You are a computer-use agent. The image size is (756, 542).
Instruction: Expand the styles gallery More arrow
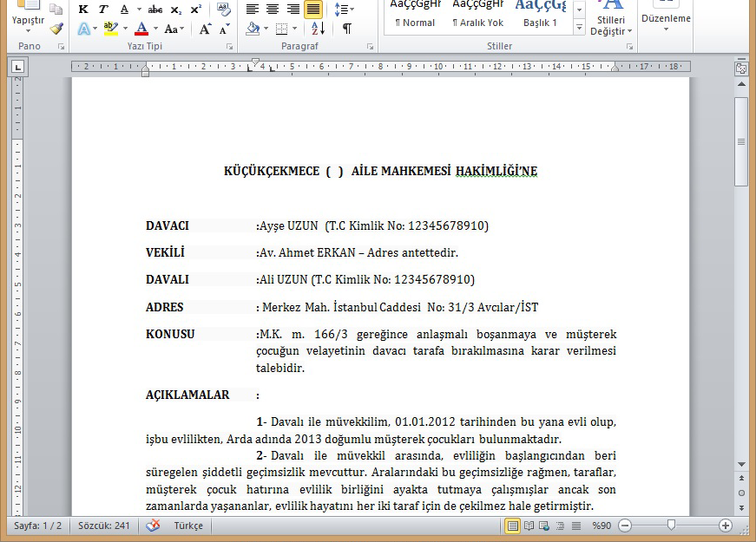pyautogui.click(x=580, y=28)
